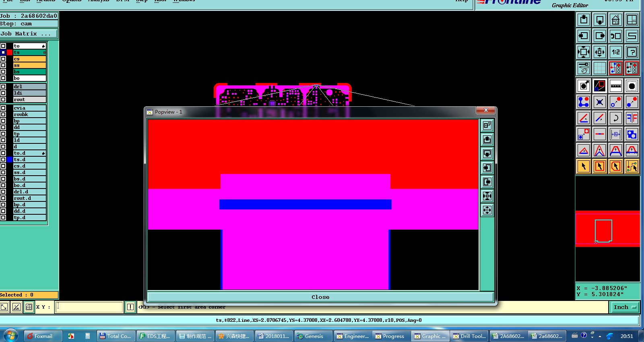Click the Popview pan up icon
This screenshot has height=342, width=644.
pyautogui.click(x=487, y=140)
